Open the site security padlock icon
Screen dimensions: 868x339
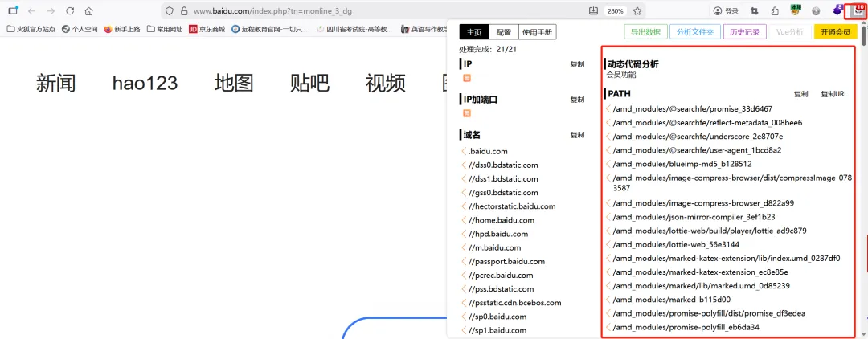tap(184, 11)
